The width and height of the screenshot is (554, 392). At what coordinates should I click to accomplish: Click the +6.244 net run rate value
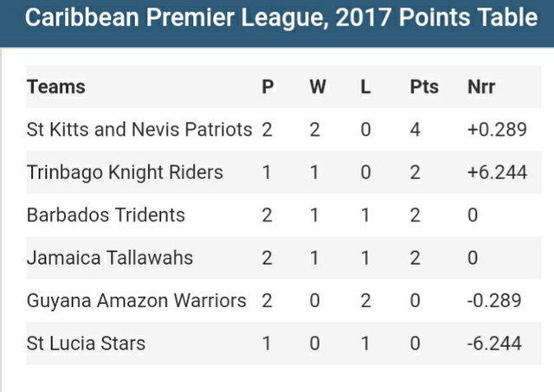click(x=497, y=172)
